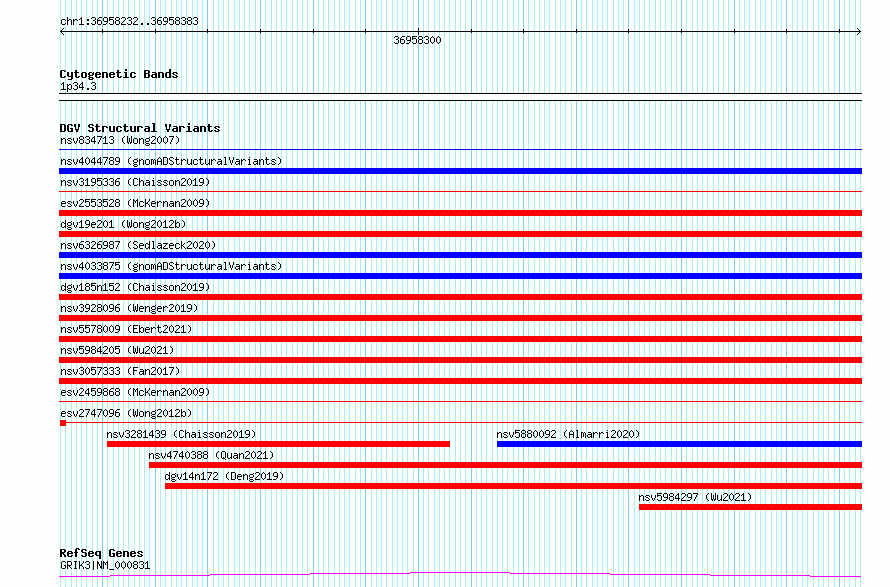
Task: Open the nsv5984297 (Wu2021) label
Action: 695,497
